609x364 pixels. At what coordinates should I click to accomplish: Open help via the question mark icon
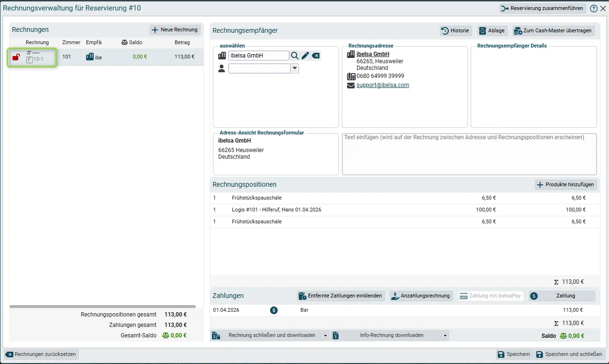(594, 9)
